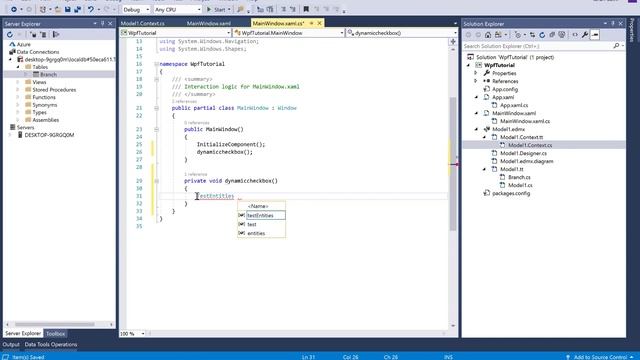640x360 pixels.
Task: Collapse the dynamiccheckbox method code block
Action: pyautogui.click(x=156, y=181)
